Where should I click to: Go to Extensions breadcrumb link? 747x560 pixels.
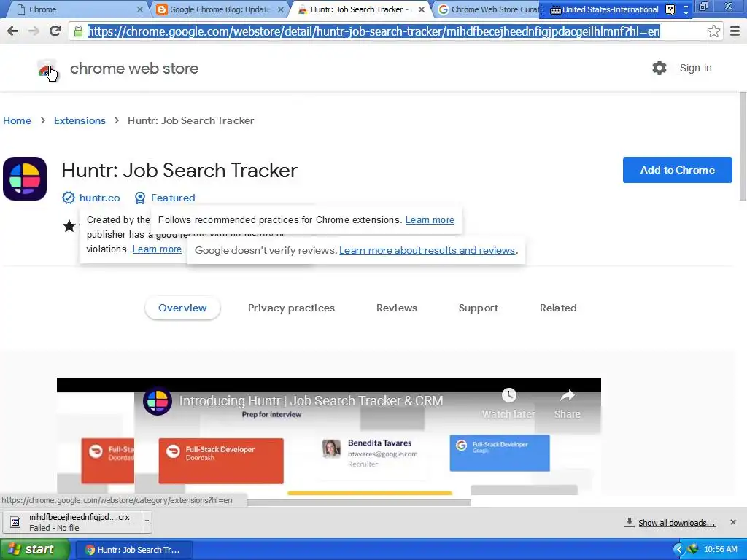click(x=80, y=120)
